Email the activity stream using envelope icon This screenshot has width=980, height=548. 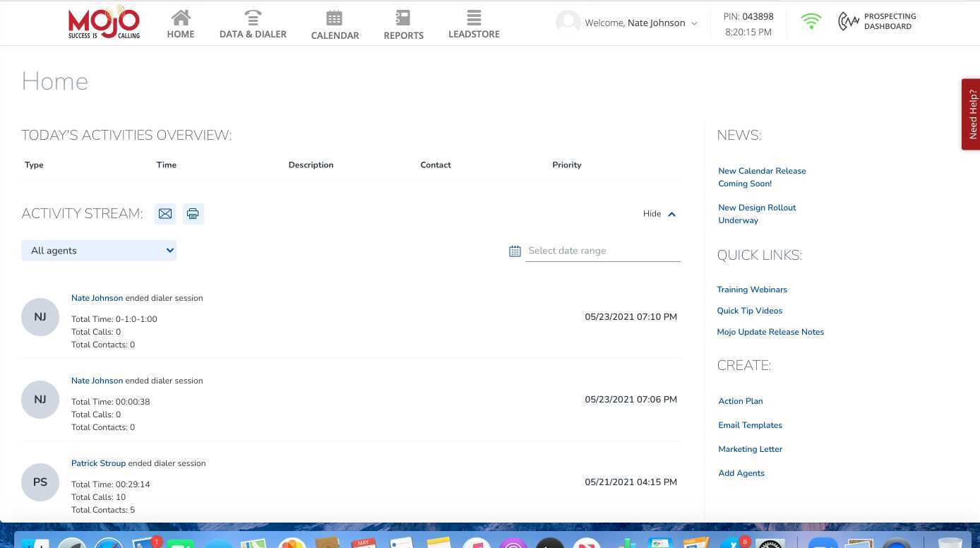[x=165, y=214]
